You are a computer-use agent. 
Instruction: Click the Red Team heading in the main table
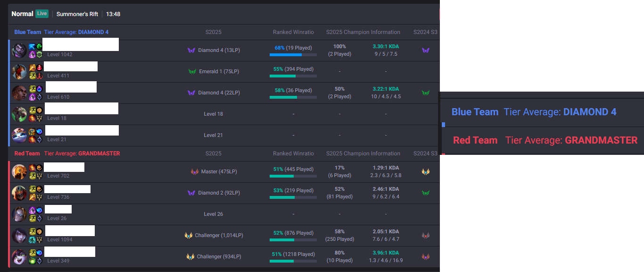(27, 153)
